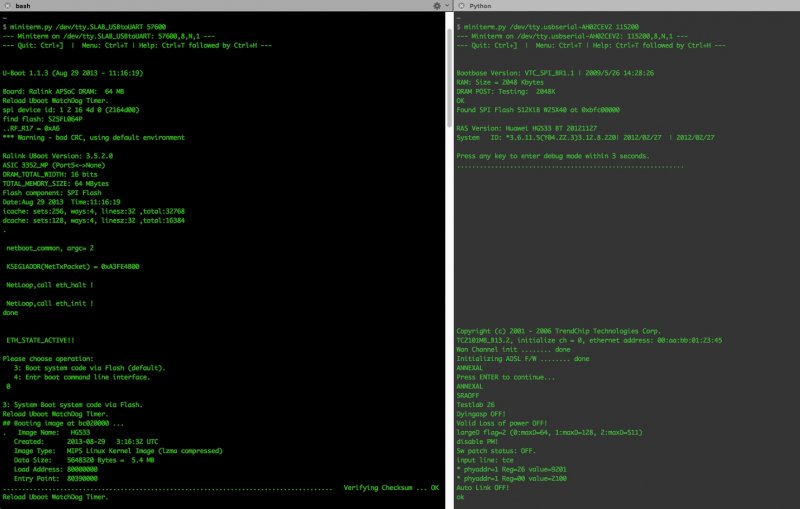Close the Python tab with its round icon
Viewport: 800px width, 509px height.
coord(461,6)
